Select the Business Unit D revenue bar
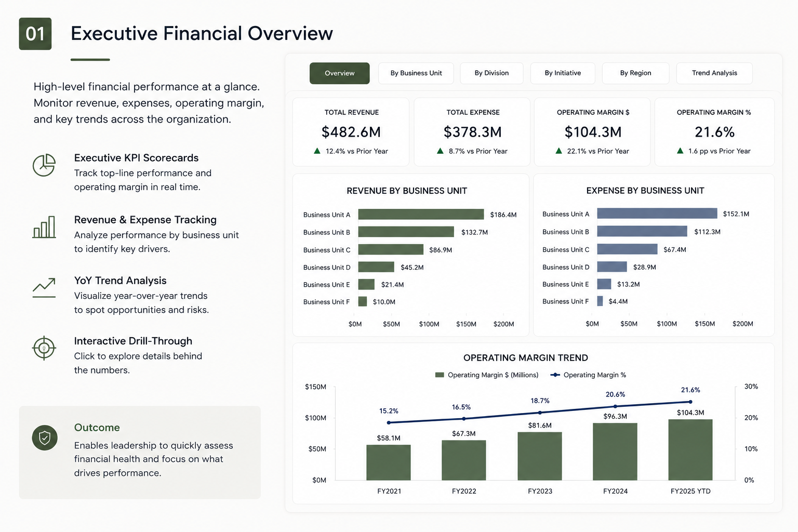The image size is (798, 532). tap(376, 267)
